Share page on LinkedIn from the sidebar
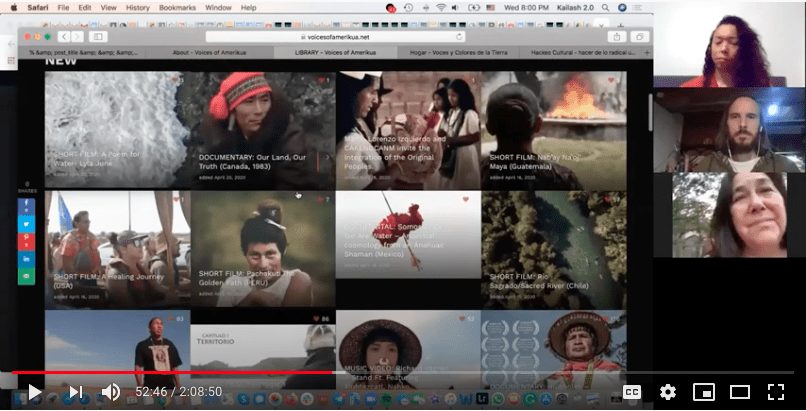Screen dimensions: 806x411 26,259
